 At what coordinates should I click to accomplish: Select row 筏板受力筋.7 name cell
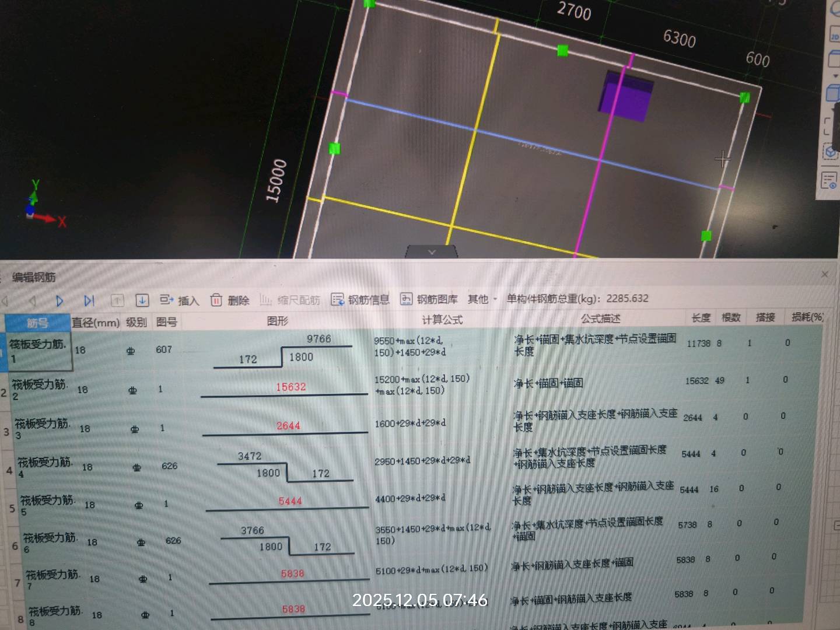pos(54,579)
